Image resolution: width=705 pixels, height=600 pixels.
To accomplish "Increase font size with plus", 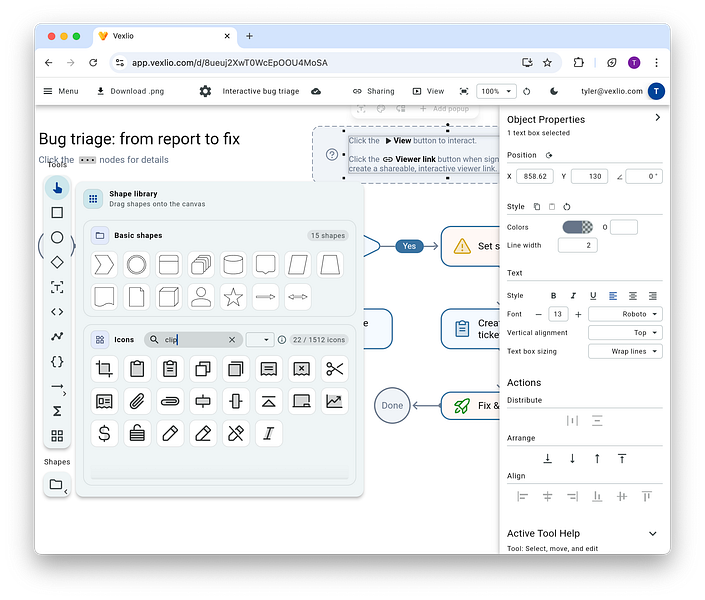I will pos(578,314).
